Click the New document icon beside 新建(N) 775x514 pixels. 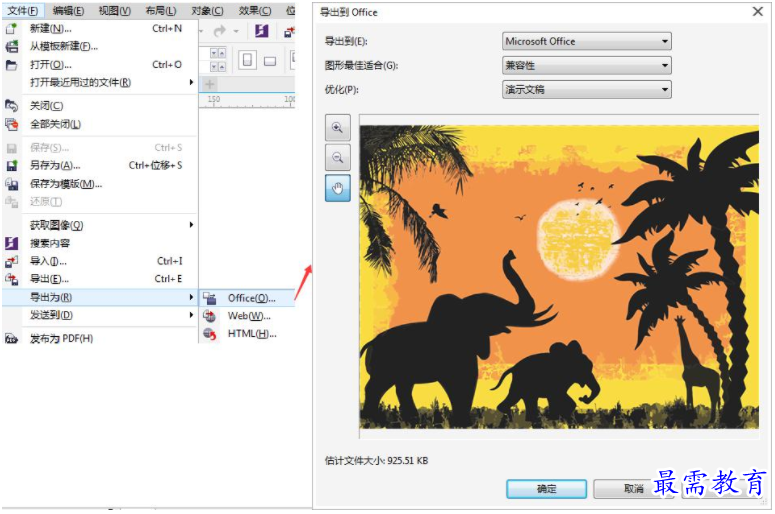click(11, 29)
